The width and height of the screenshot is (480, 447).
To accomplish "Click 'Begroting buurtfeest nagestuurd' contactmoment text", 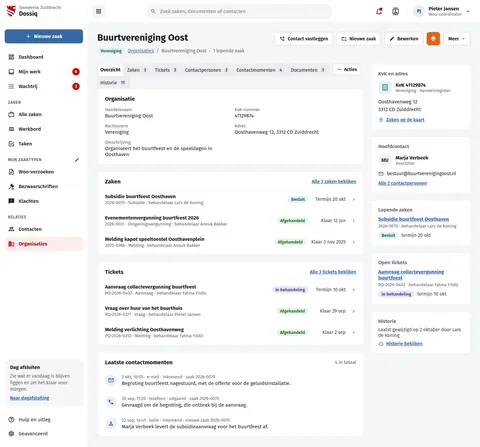I will (206, 383).
